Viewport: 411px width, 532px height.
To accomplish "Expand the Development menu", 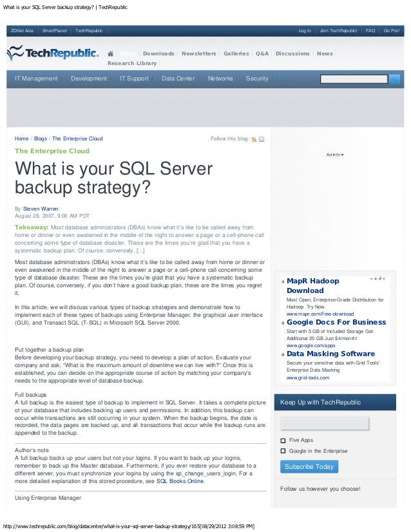I will (91, 79).
